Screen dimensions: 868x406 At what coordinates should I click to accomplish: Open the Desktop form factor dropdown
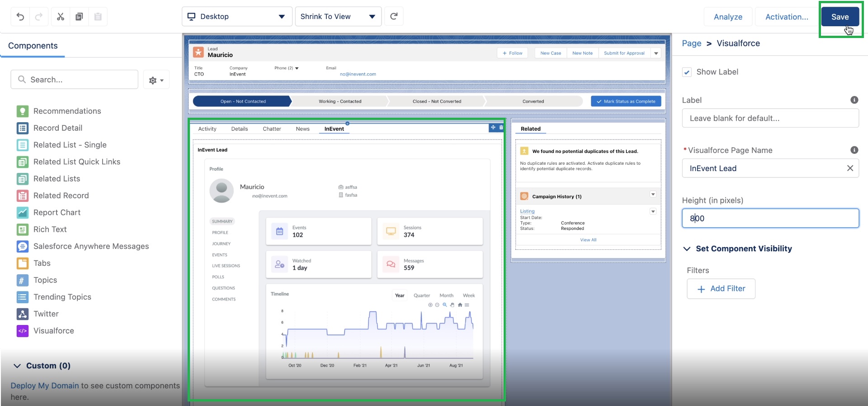pos(237,16)
